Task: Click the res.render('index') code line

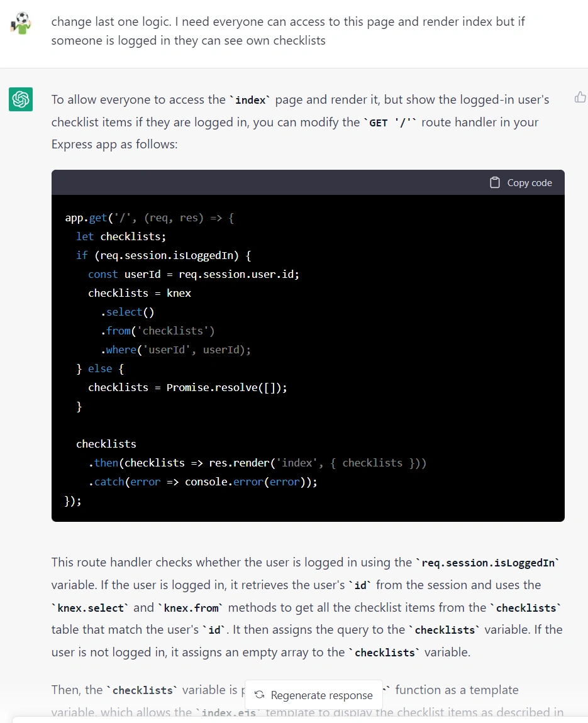Action: 257,463
